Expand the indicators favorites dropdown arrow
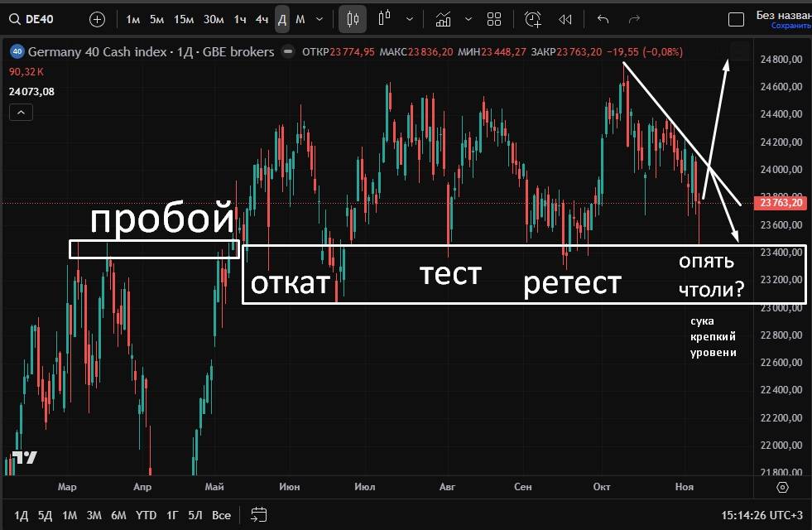This screenshot has width=812, height=530. pyautogui.click(x=468, y=19)
